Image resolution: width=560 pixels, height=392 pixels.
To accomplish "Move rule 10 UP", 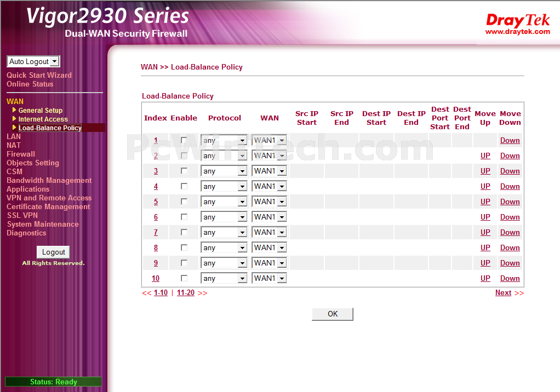I will click(485, 279).
